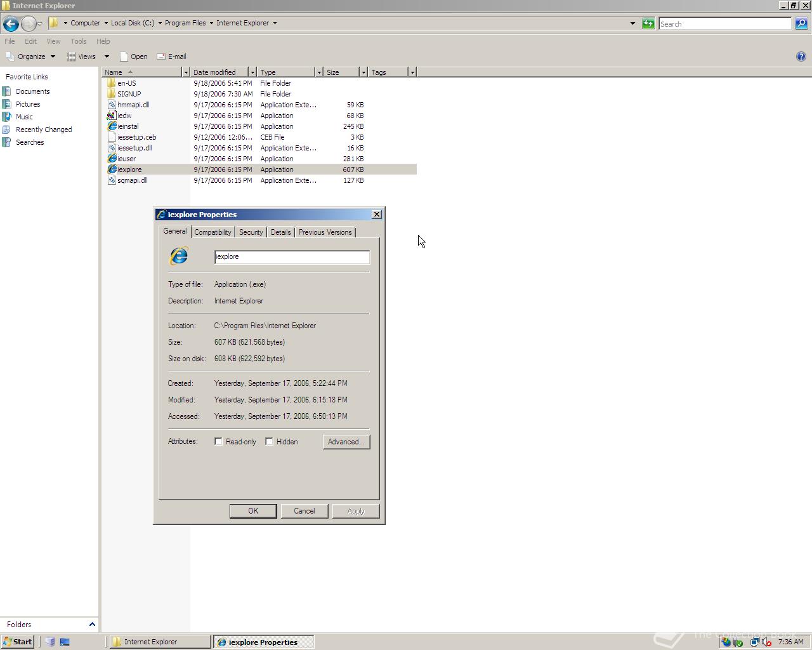The height and width of the screenshot is (650, 812).
Task: Select the iexplore application icon in file list
Action: (112, 169)
